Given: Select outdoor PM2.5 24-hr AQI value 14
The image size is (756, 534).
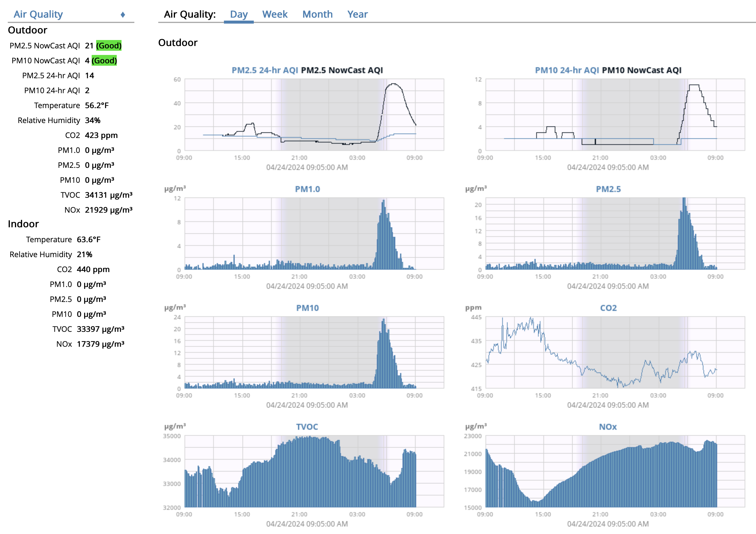Looking at the screenshot, I should 90,76.
